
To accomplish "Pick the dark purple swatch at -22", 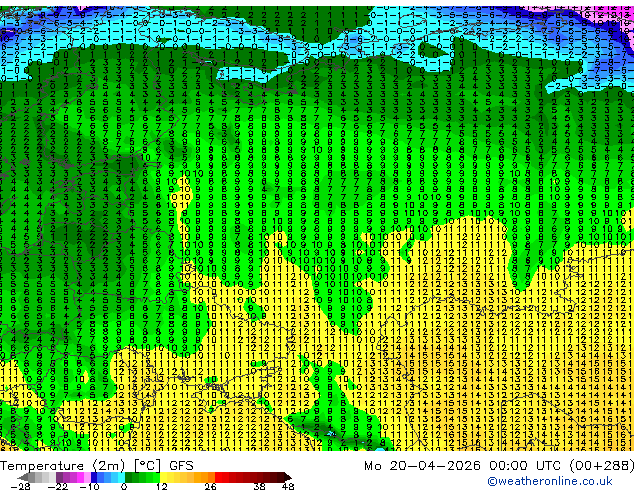I will 59,477.
